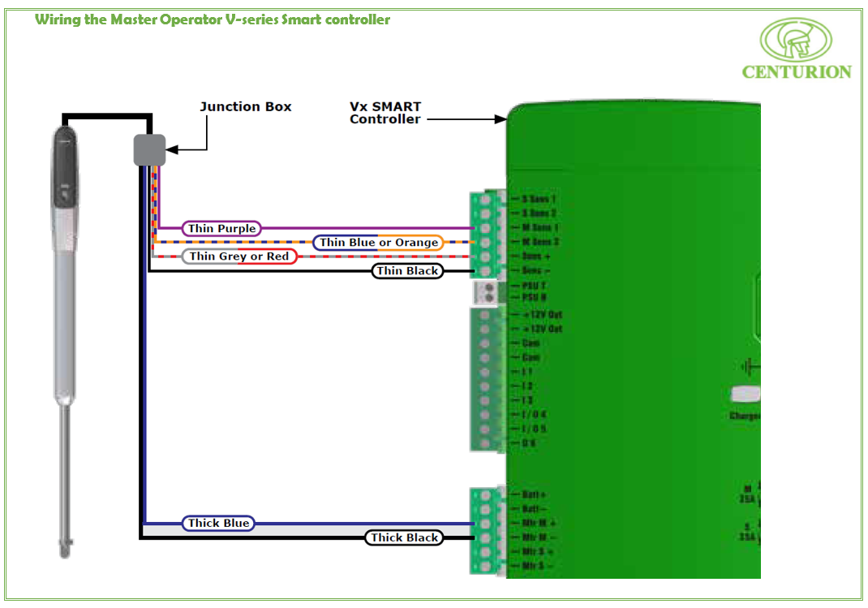The image size is (868, 608).
Task: Click the lower PSU terminal label
Action: [535, 298]
